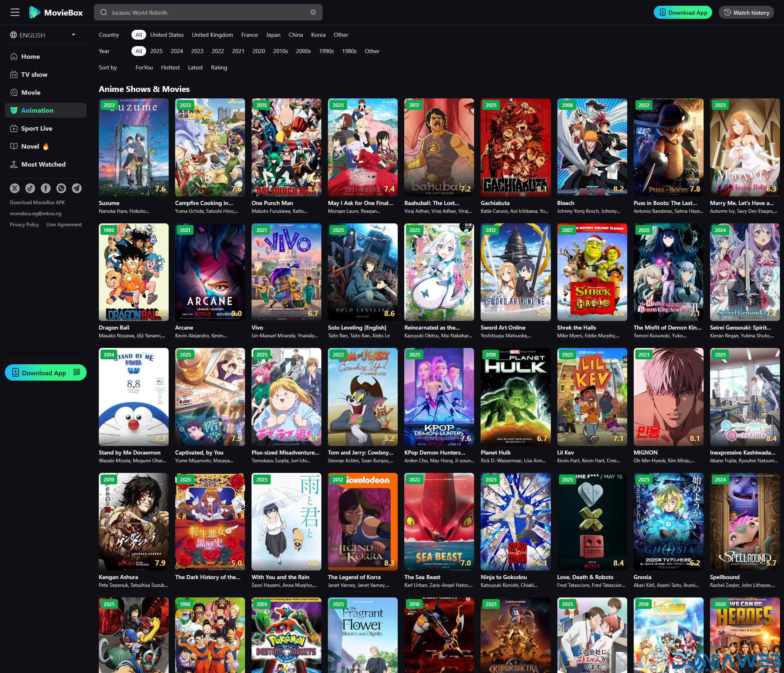Click the MovieBox logo icon
This screenshot has height=673, width=784.
[34, 12]
